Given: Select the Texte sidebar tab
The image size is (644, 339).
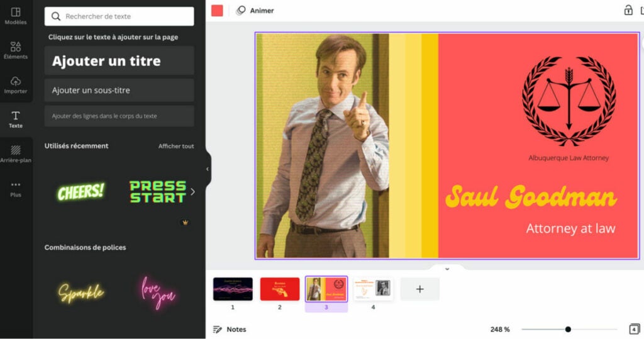Looking at the screenshot, I should tap(16, 119).
